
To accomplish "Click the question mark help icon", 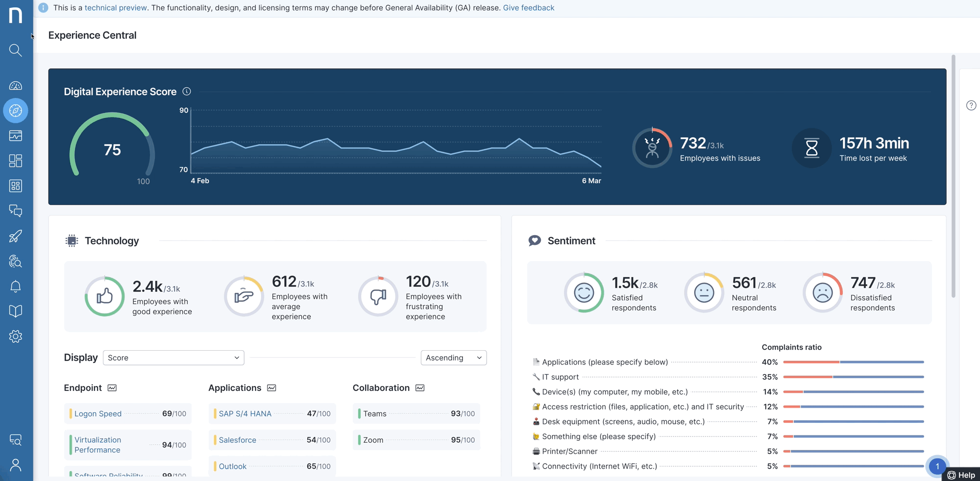I will 971,106.
